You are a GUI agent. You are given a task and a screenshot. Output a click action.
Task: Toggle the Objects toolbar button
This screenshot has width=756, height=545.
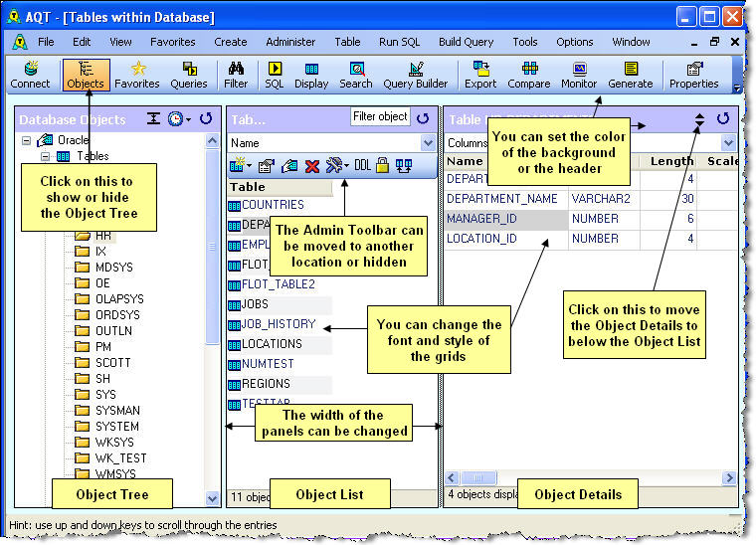coord(86,75)
